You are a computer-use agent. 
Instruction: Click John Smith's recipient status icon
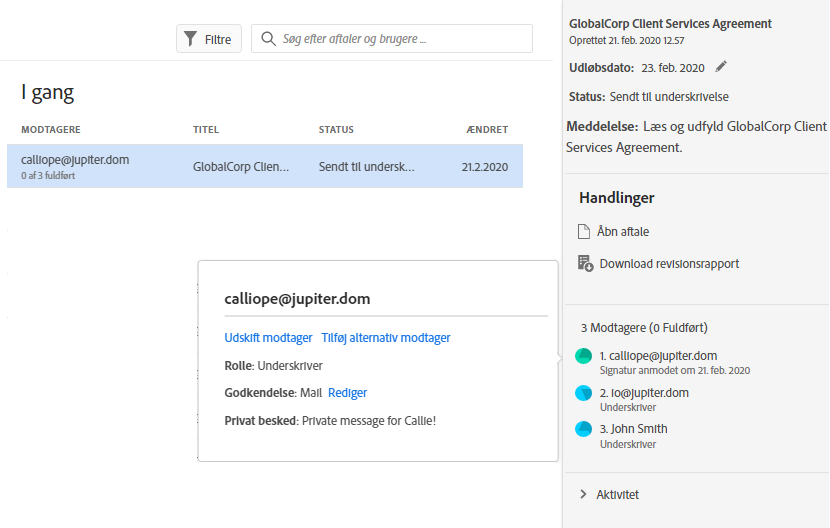(x=584, y=429)
